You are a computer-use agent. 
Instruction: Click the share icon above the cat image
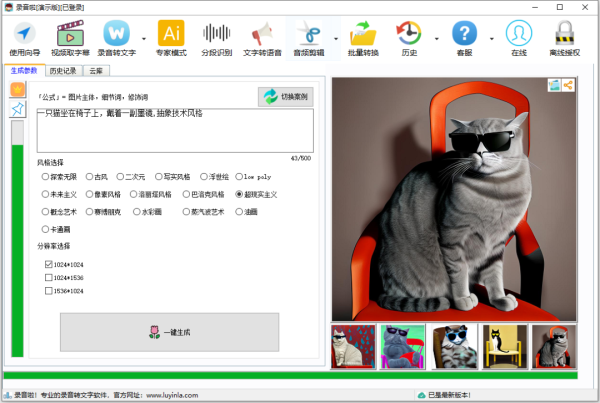point(568,85)
